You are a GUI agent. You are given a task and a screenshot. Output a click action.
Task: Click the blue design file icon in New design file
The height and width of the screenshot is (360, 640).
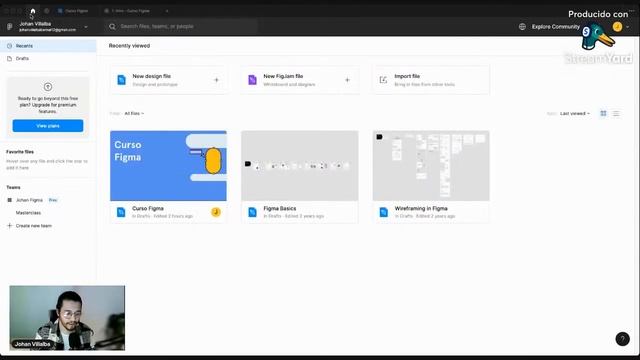(121, 80)
